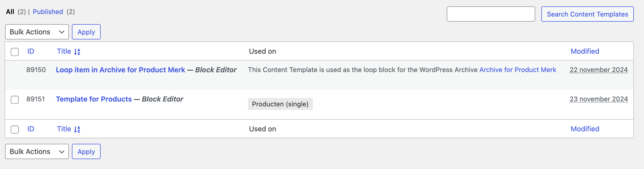Open the Template for Products link
Screen dimensions: 644x169
94,99
